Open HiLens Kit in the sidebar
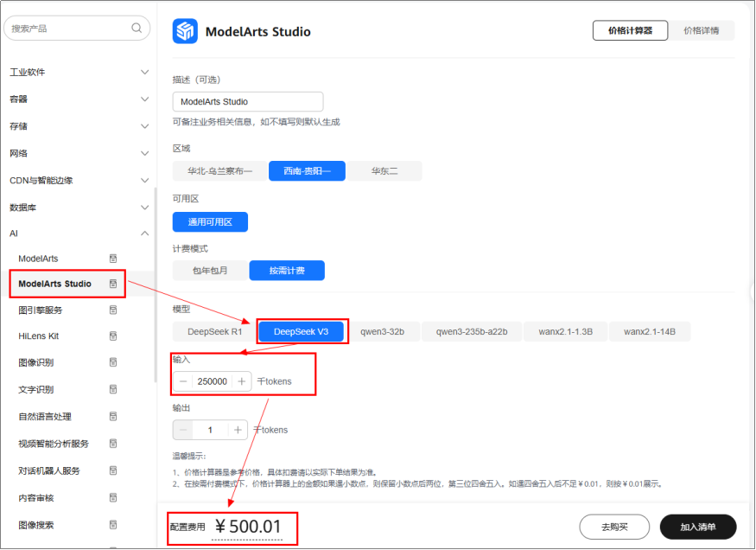 [39, 336]
